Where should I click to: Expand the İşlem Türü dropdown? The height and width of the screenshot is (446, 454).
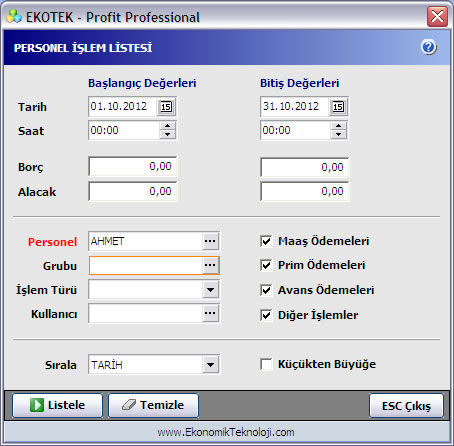tap(210, 289)
